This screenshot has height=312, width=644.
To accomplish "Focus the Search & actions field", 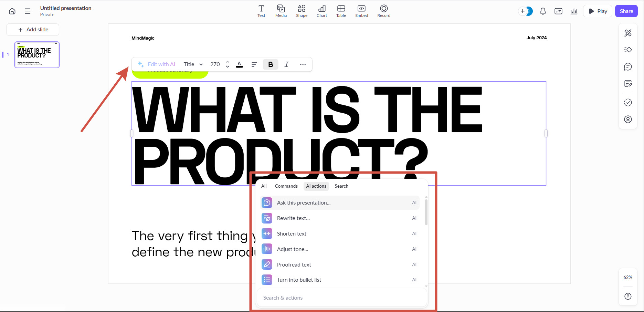I will (342, 298).
